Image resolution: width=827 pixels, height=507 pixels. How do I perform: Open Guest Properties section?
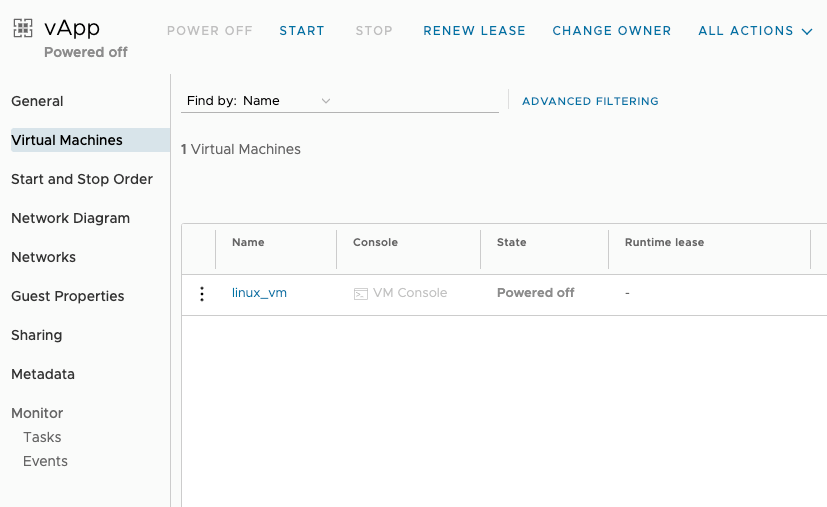pos(68,296)
